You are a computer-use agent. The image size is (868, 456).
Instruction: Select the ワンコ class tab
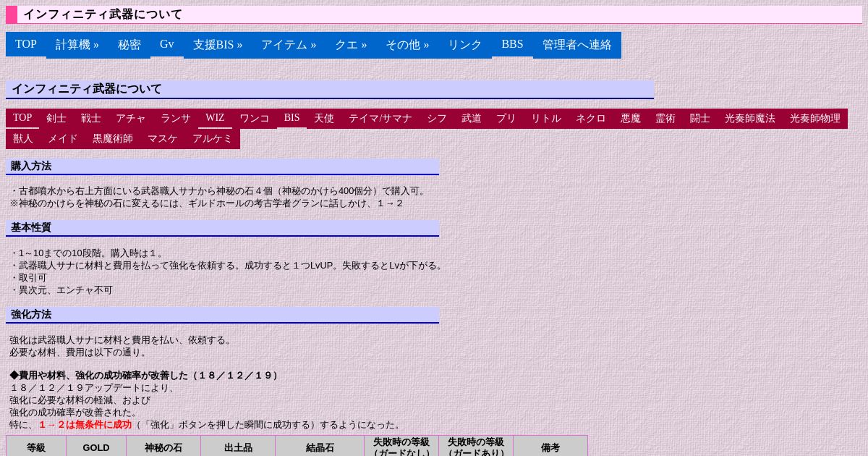tap(255, 119)
